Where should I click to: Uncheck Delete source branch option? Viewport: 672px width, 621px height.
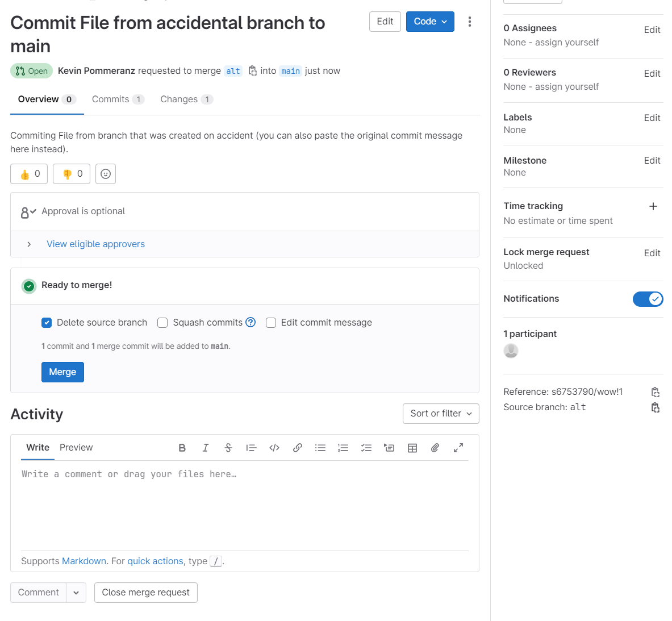(x=47, y=323)
